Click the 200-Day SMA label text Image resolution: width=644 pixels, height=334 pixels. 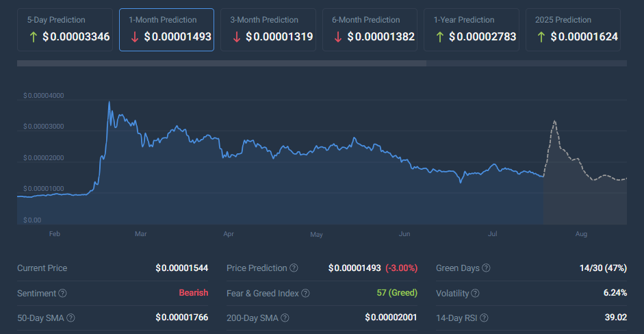[x=252, y=318]
